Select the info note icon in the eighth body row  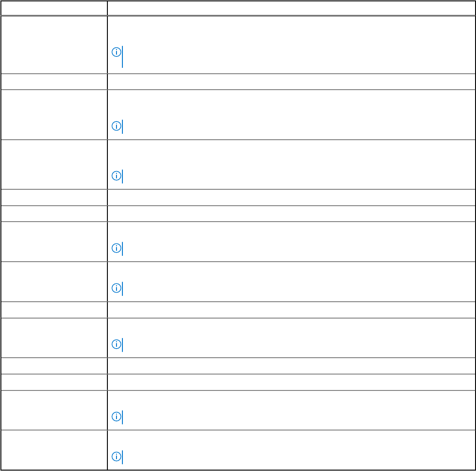[x=116, y=288]
